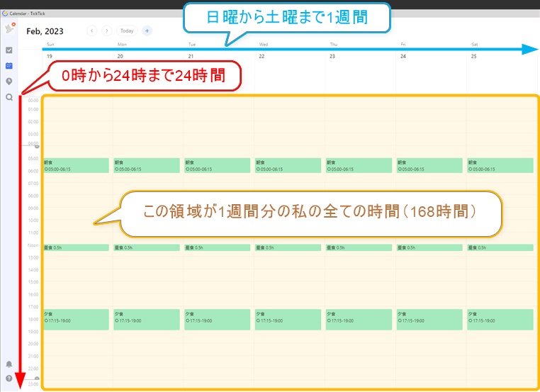Open Monday dinner 17:15-19:00 event

click(x=147, y=320)
